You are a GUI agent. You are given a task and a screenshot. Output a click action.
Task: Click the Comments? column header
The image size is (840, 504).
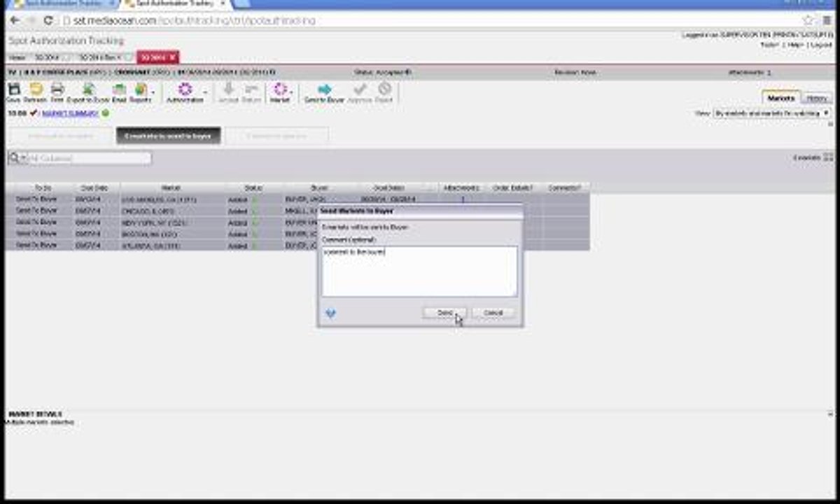coord(566,188)
